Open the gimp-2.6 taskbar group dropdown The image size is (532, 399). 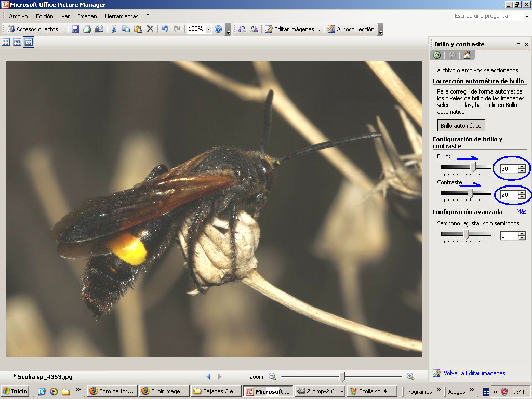[x=342, y=392]
